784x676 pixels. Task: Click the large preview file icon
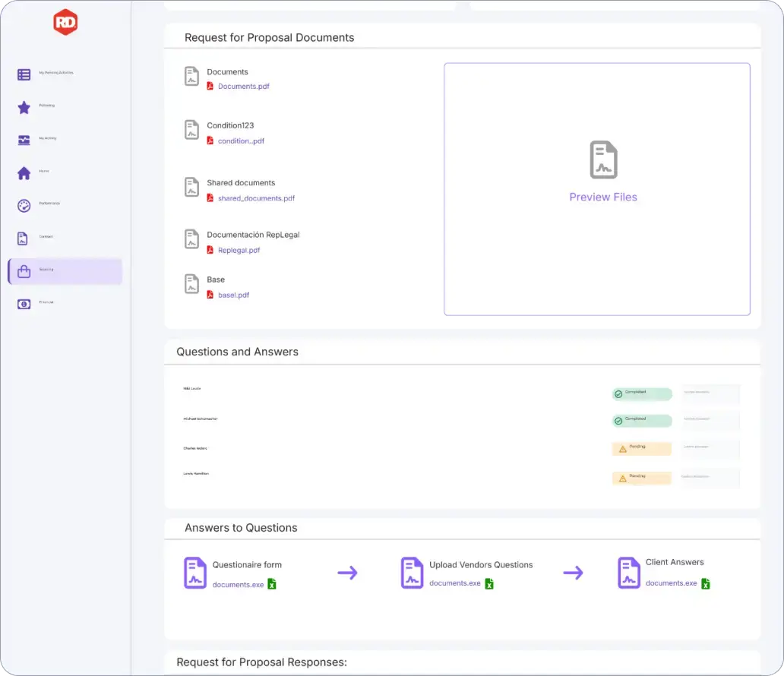tap(603, 160)
